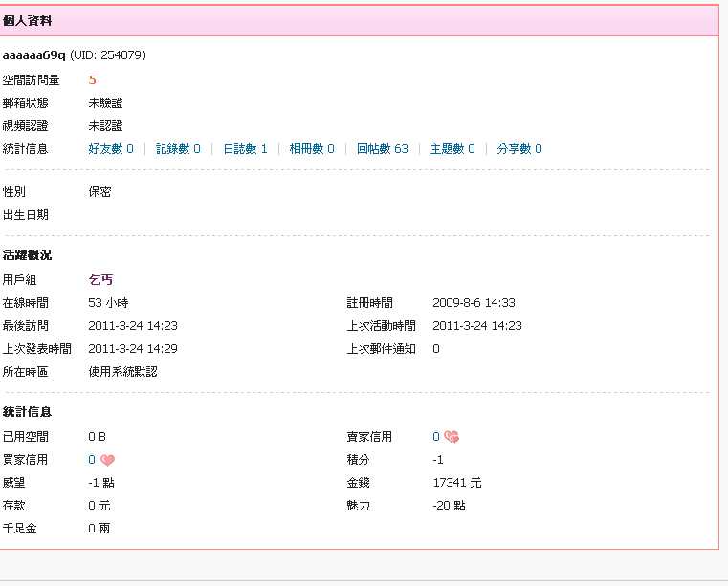Click the lower 統計信息 section heading
728x586 pixels.
(27, 412)
